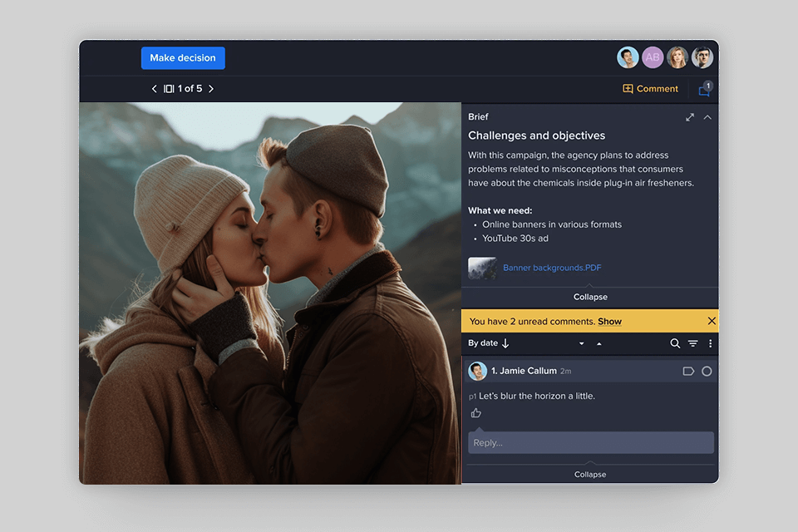Screen dimensions: 798x532
Task: Change the By date sort order
Action: pos(489,343)
